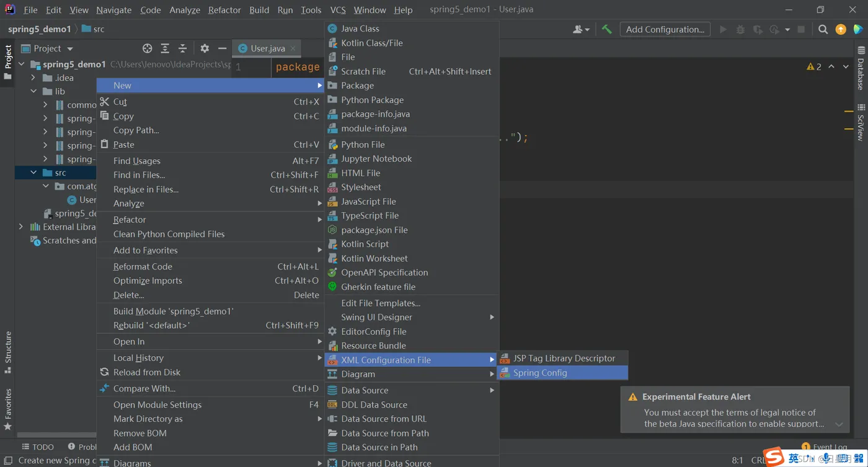
Task: Collapse the spring5_demo1 root node
Action: pyautogui.click(x=22, y=64)
